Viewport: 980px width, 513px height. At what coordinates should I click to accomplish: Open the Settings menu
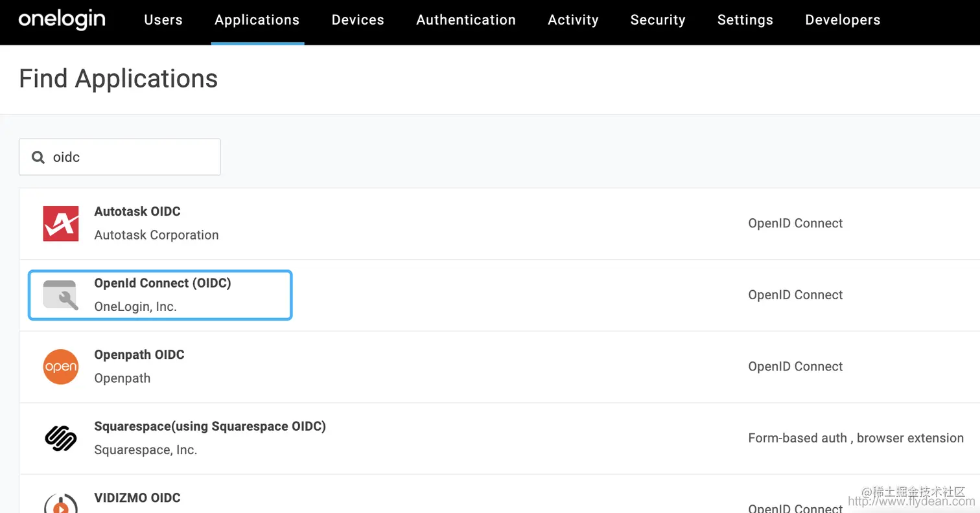(x=745, y=20)
